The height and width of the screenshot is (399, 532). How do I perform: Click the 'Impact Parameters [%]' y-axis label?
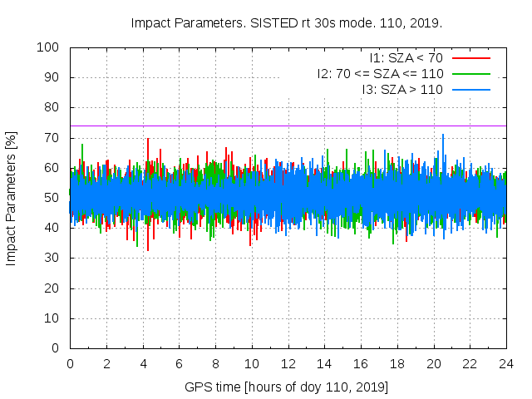point(12,198)
